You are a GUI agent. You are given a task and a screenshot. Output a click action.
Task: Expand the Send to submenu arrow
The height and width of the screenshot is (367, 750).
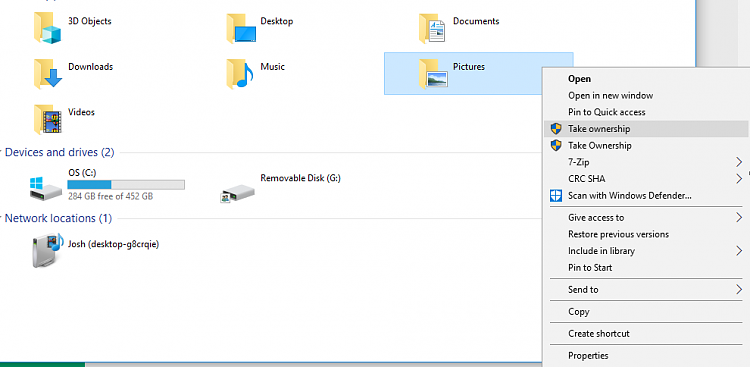739,289
